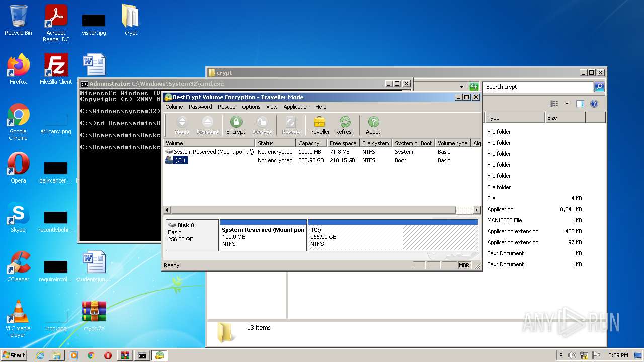This screenshot has width=644, height=362.
Task: Click the horizontal scrollbar right arrow in volume list
Action: pyautogui.click(x=476, y=210)
